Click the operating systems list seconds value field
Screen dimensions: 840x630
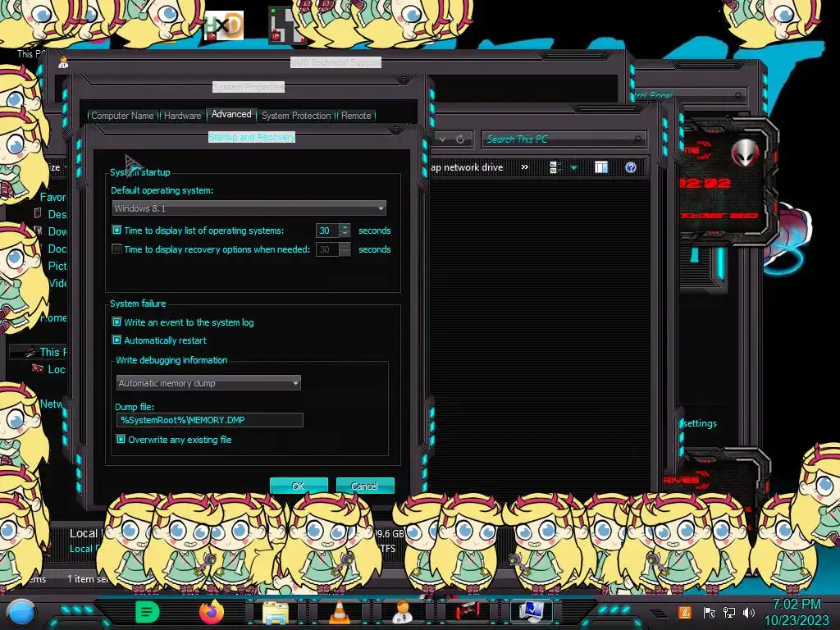click(x=327, y=231)
